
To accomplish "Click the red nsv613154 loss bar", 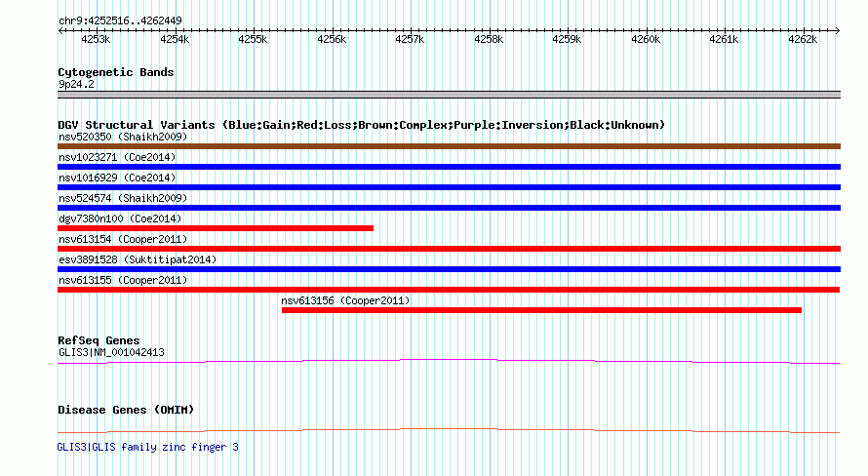I will 449,249.
